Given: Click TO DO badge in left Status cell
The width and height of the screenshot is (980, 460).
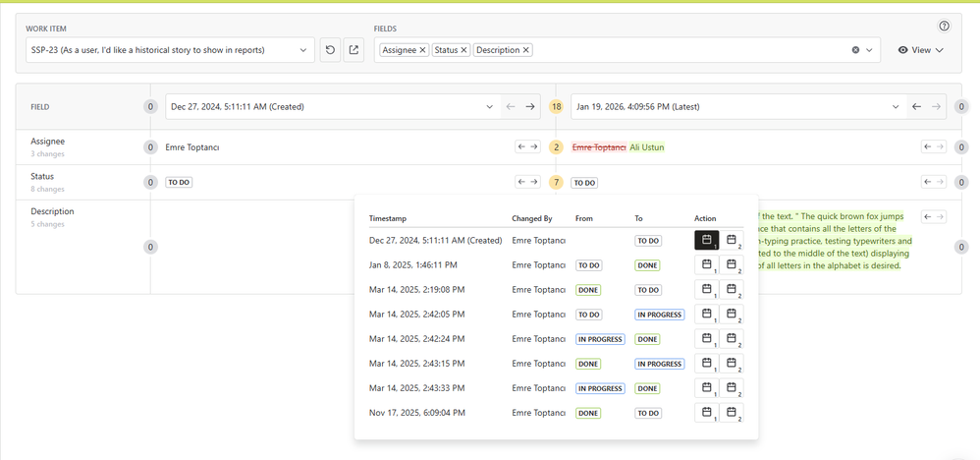Looking at the screenshot, I should point(179,183).
